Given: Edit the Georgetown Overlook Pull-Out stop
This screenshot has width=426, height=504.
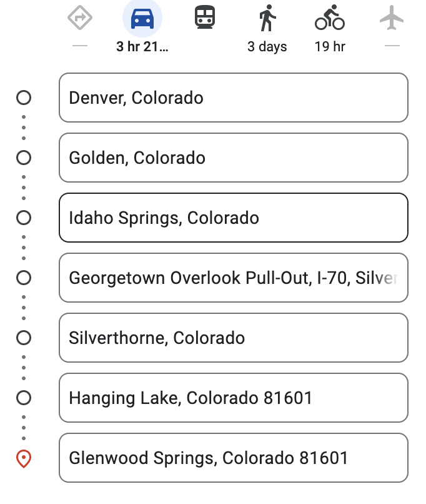Looking at the screenshot, I should coord(233,278).
